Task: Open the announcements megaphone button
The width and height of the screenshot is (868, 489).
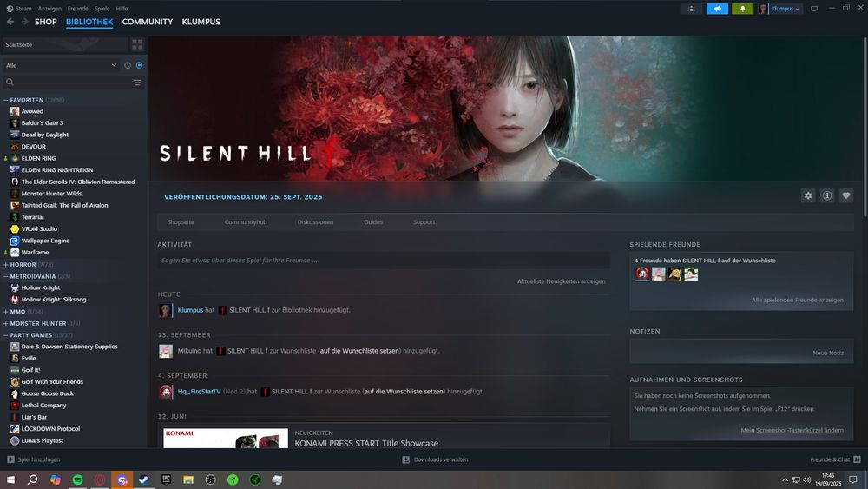Action: [717, 9]
